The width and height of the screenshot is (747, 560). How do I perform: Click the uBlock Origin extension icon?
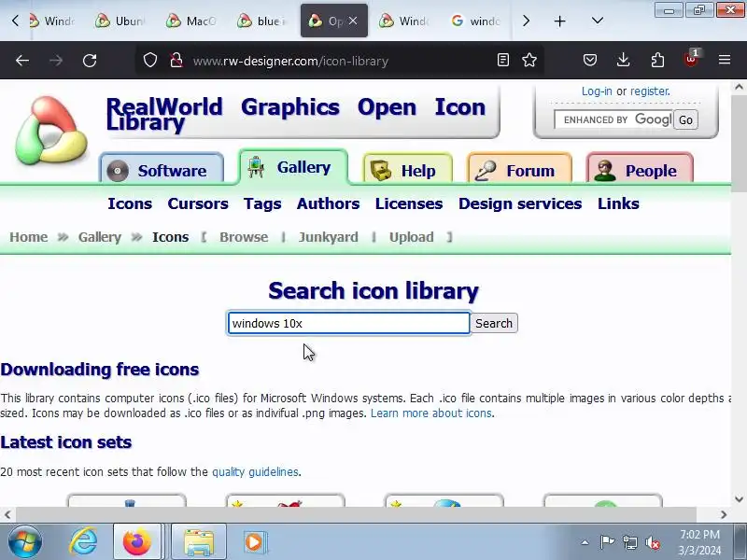point(691,59)
